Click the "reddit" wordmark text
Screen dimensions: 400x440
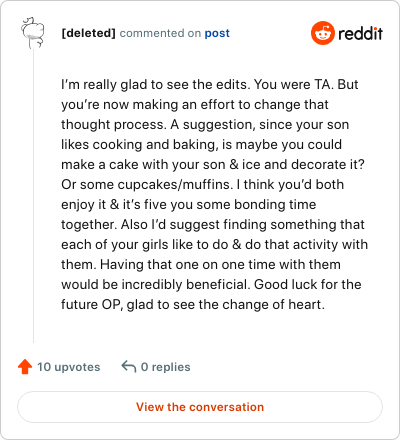(x=360, y=33)
